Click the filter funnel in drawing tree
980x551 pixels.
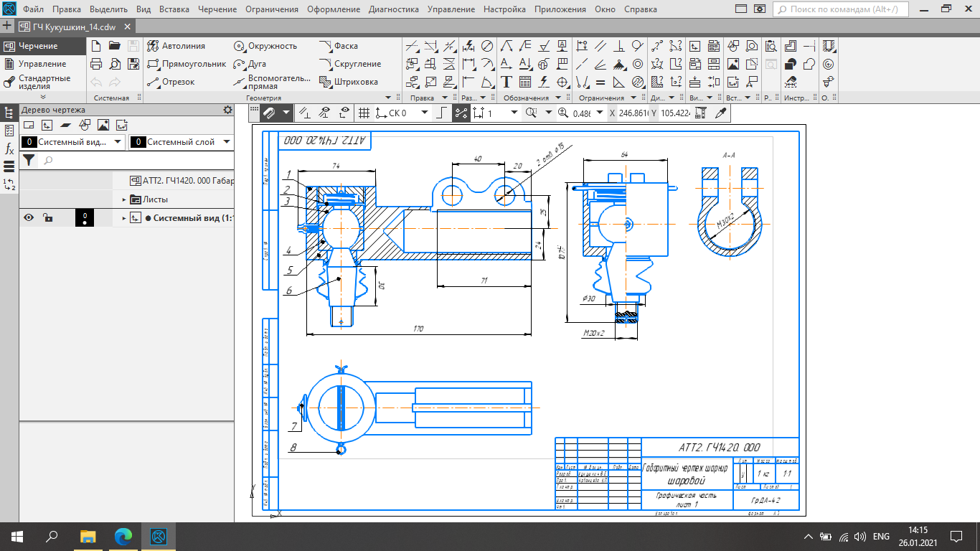[29, 160]
